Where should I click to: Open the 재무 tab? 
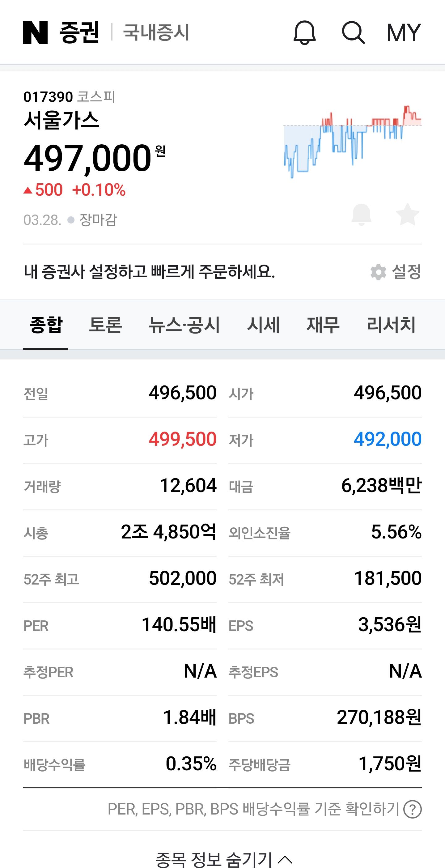pos(323,325)
